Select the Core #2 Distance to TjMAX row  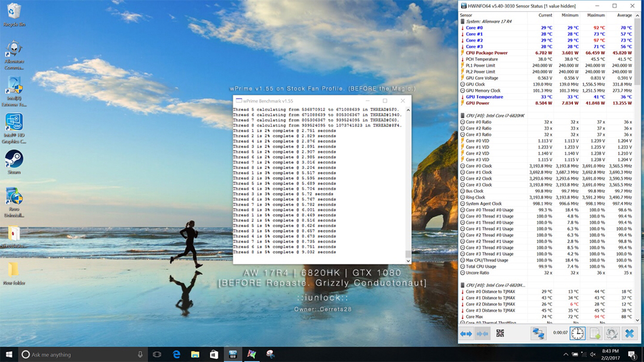pyautogui.click(x=547, y=304)
